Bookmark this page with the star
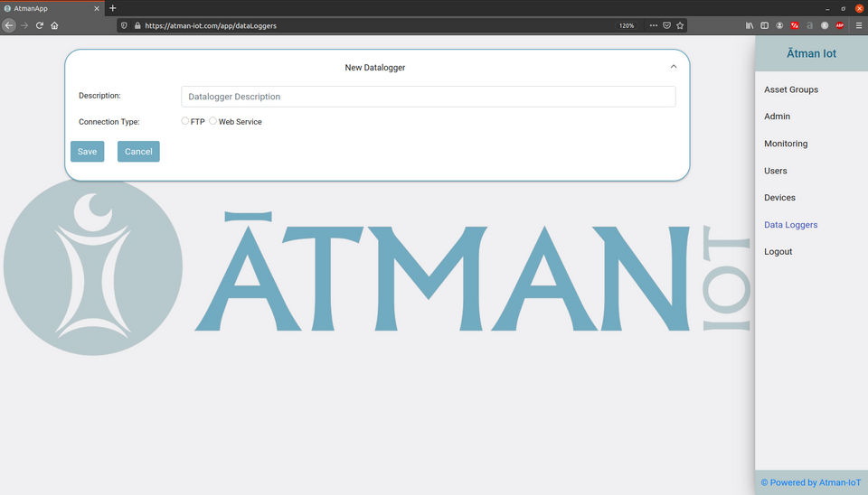Viewport: 868px width, 495px height. pos(680,25)
